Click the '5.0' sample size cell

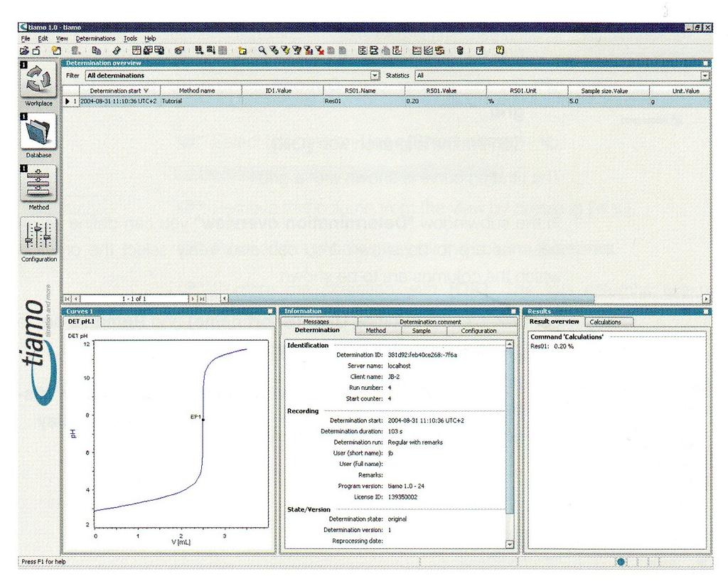pos(609,101)
